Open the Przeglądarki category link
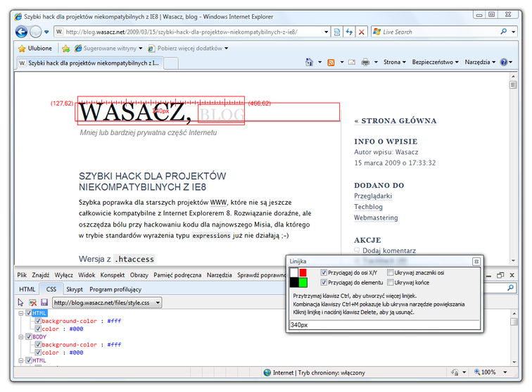 (x=373, y=196)
